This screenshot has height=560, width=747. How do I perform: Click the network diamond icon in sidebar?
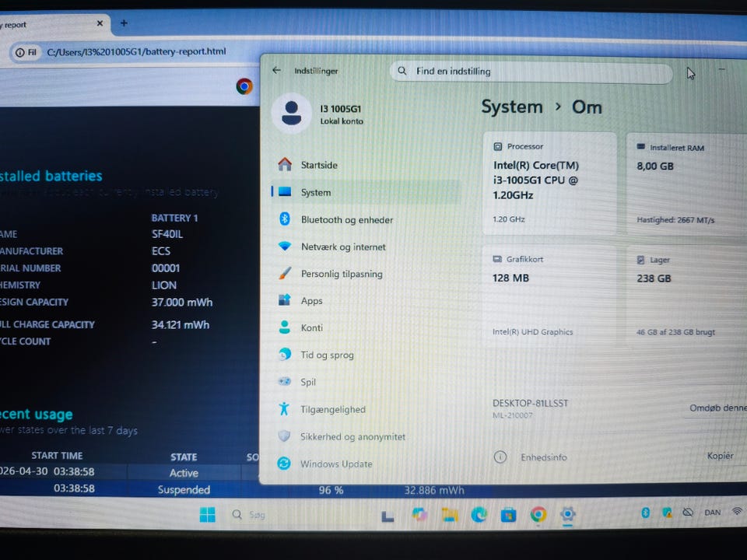(x=285, y=246)
